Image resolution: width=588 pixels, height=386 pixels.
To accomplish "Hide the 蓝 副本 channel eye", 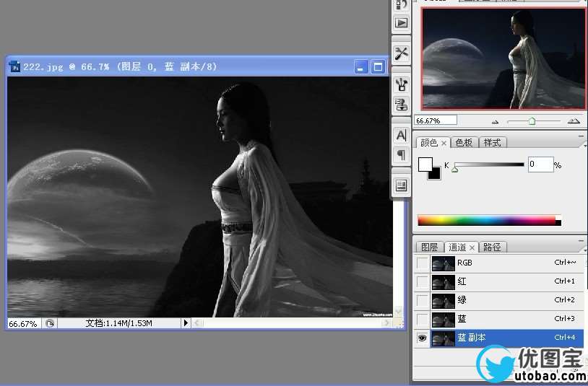I will [423, 338].
